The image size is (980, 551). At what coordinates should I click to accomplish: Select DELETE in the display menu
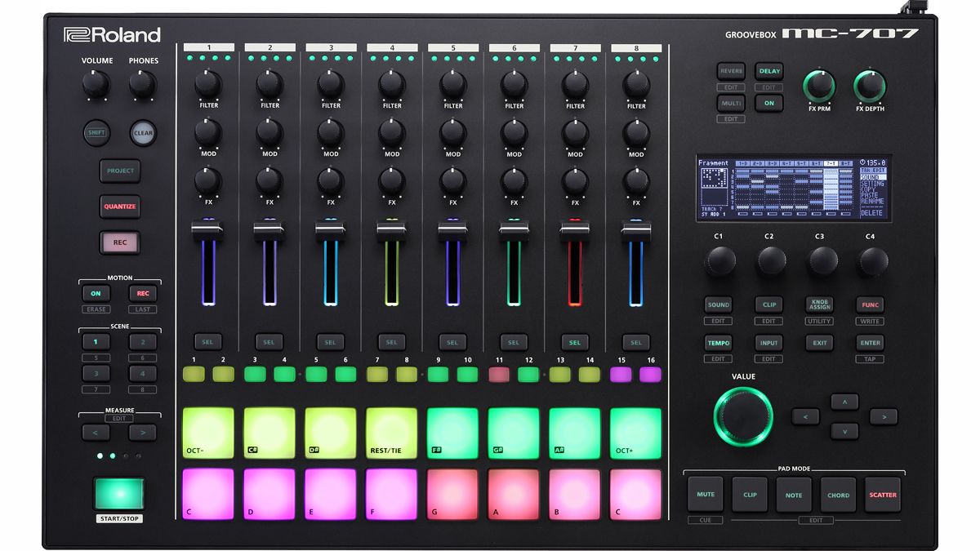(874, 211)
